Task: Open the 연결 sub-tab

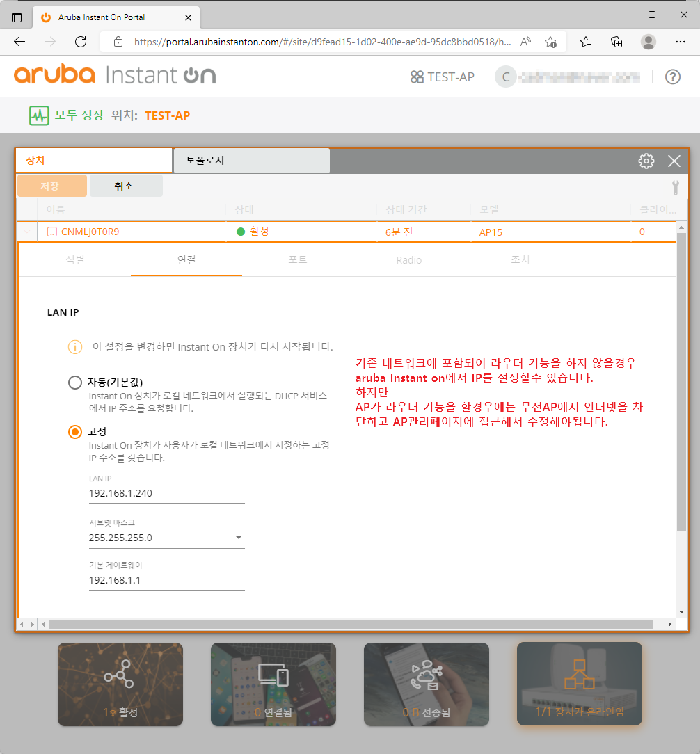Action: pyautogui.click(x=186, y=260)
